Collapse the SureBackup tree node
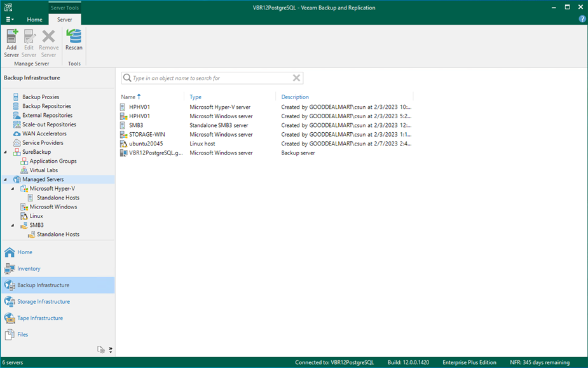588x368 pixels. (5, 152)
